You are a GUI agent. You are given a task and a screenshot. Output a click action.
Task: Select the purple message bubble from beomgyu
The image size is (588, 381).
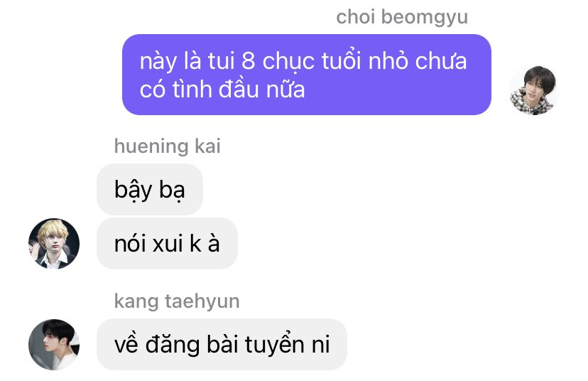click(307, 75)
